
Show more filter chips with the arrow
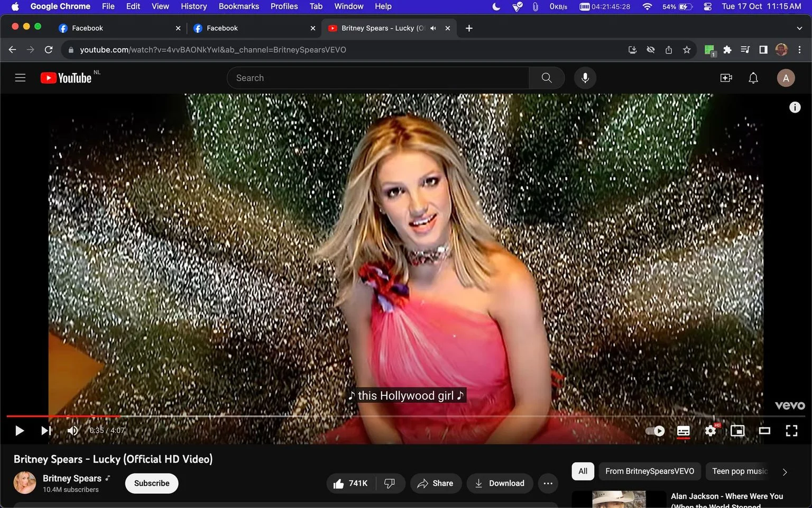(x=785, y=471)
